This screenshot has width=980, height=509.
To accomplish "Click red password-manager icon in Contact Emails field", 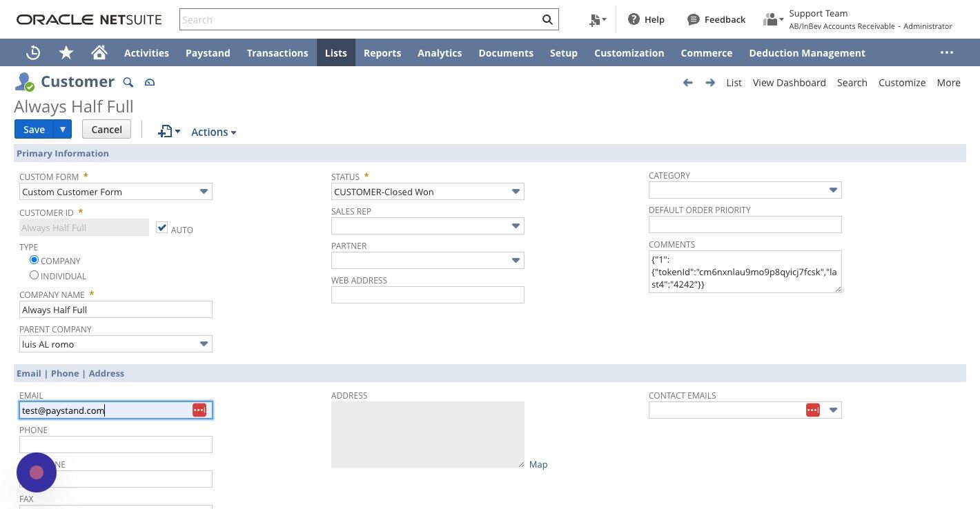I will click(x=813, y=410).
